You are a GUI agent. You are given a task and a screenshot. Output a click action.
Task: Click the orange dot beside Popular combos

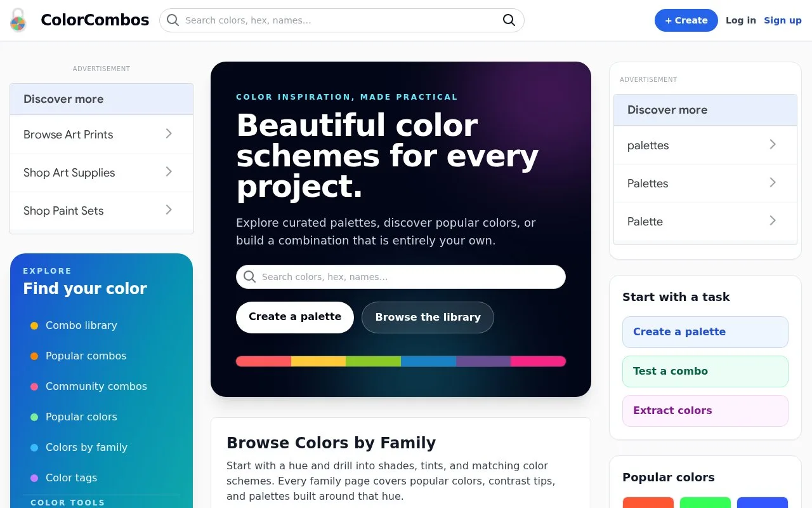click(x=34, y=356)
